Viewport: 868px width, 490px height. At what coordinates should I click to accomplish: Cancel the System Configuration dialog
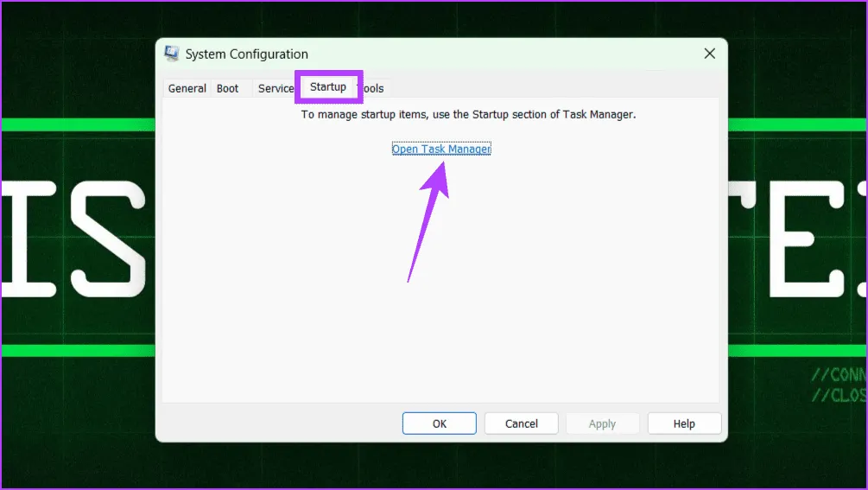pos(521,423)
